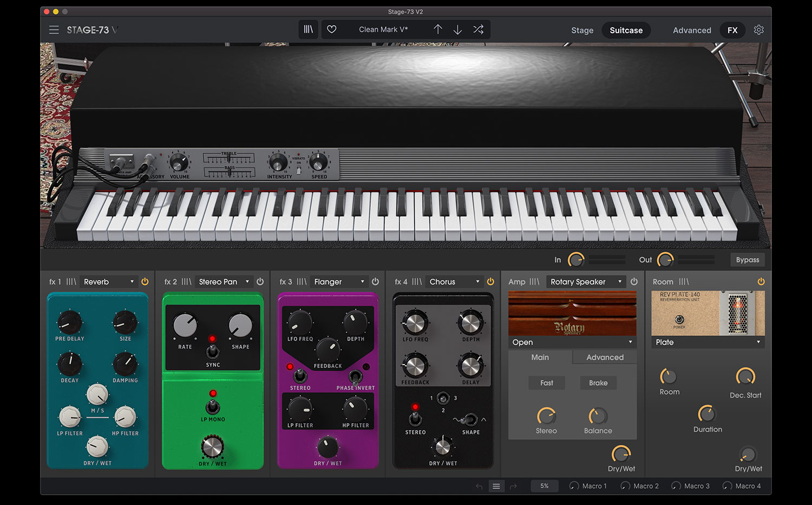Adjust the Out level knob
812x505 pixels.
coord(665,260)
